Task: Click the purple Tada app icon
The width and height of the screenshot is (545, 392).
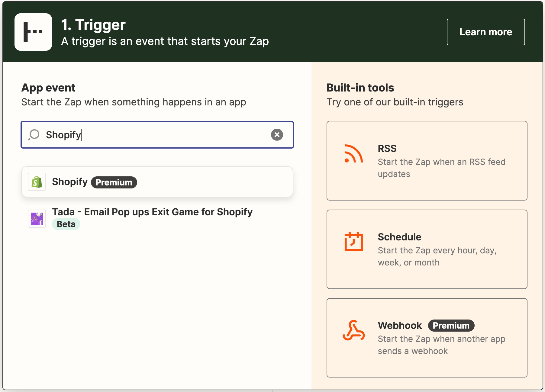Action: 37,219
